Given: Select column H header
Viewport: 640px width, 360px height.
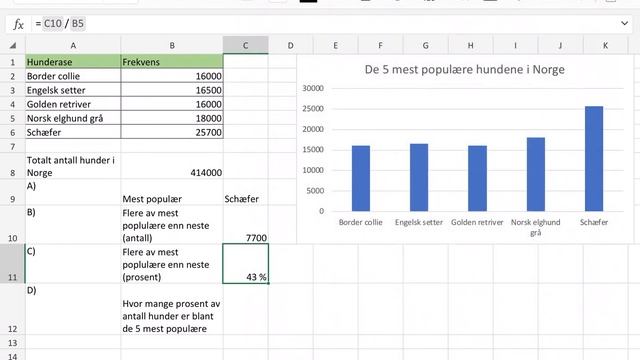Looking at the screenshot, I should point(471,45).
